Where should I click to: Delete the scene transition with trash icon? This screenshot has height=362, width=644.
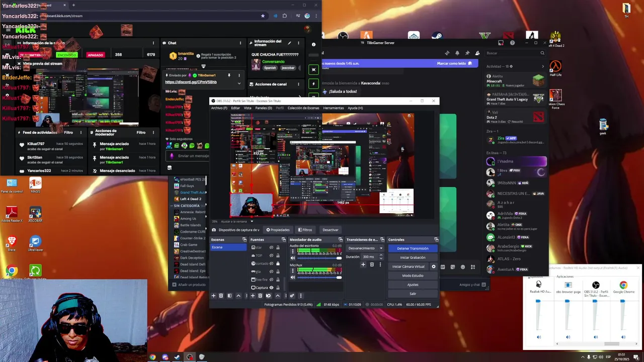pyautogui.click(x=372, y=264)
